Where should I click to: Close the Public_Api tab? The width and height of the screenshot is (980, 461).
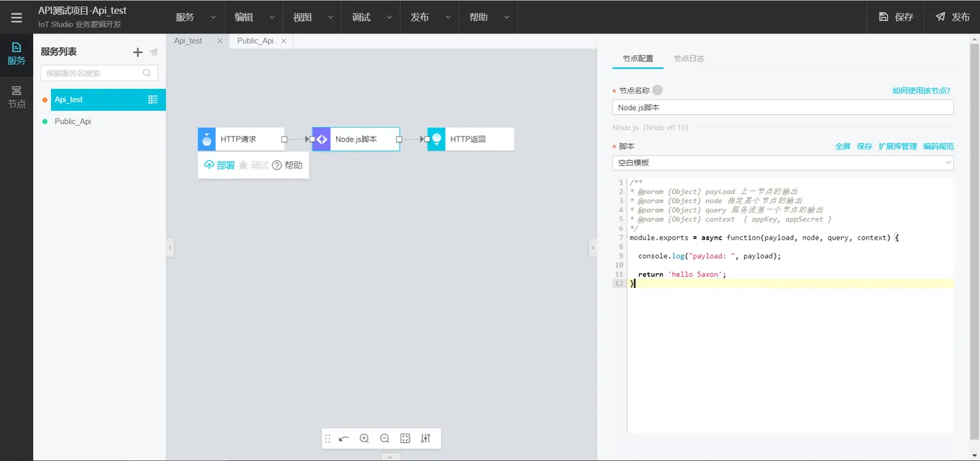[283, 41]
